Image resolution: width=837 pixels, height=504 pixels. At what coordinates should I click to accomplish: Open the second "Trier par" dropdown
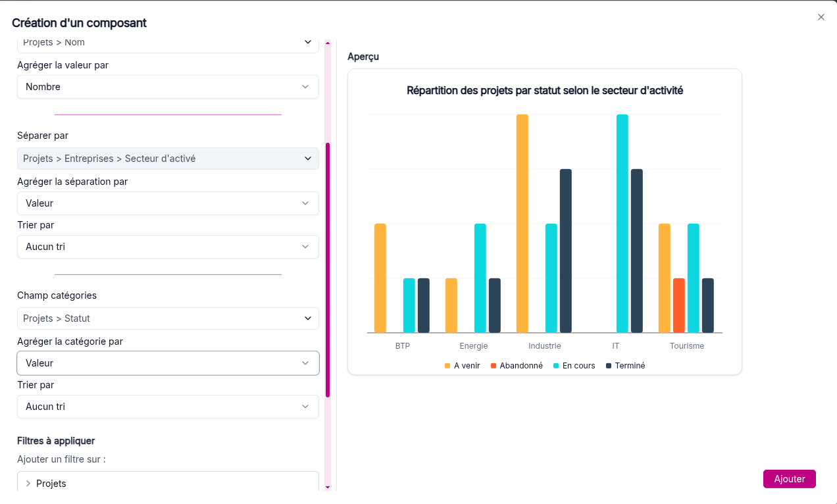click(168, 406)
